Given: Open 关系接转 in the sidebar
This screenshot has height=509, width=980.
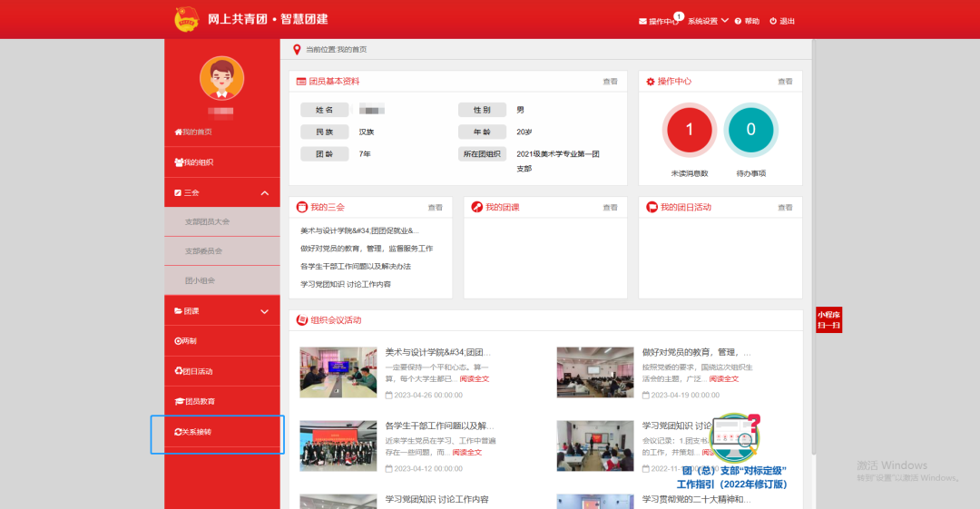Looking at the screenshot, I should [197, 432].
